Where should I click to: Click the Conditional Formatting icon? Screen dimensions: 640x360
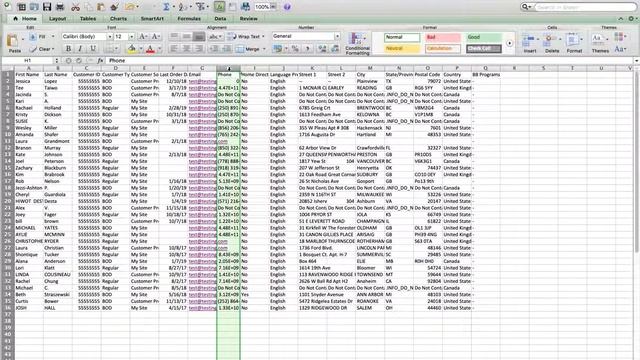pyautogui.click(x=357, y=44)
